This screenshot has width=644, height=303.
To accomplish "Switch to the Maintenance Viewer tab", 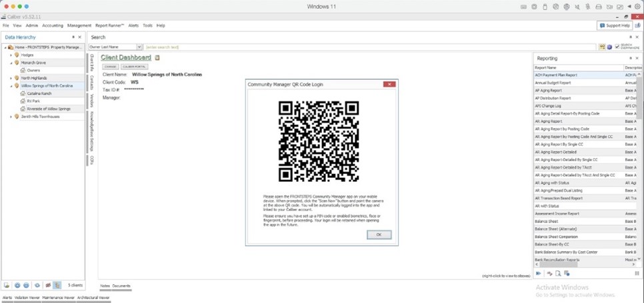I will (58, 298).
